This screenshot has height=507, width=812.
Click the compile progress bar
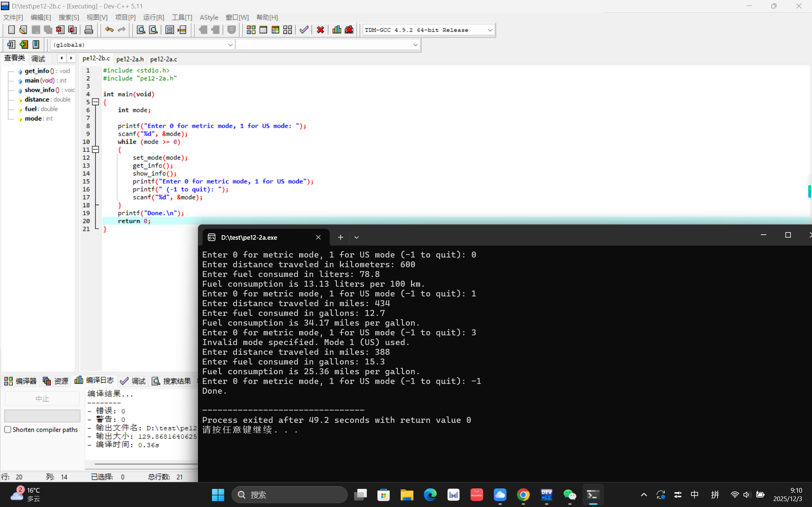(42, 416)
